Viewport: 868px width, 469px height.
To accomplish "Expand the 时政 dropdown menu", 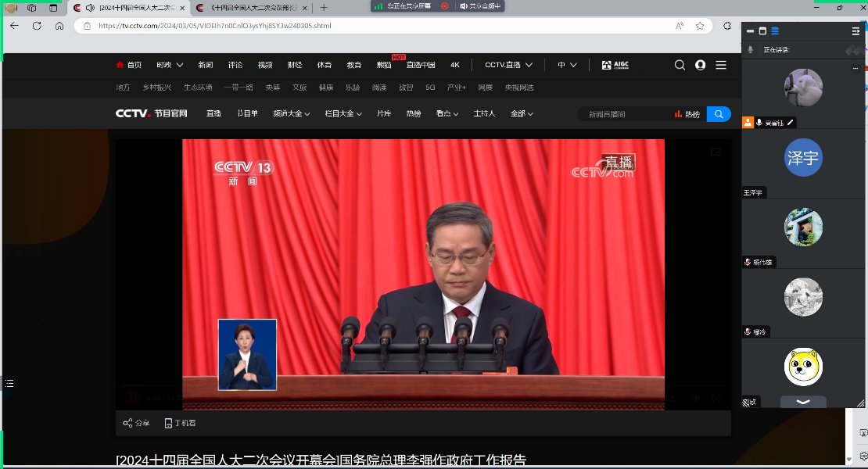I will tap(170, 65).
